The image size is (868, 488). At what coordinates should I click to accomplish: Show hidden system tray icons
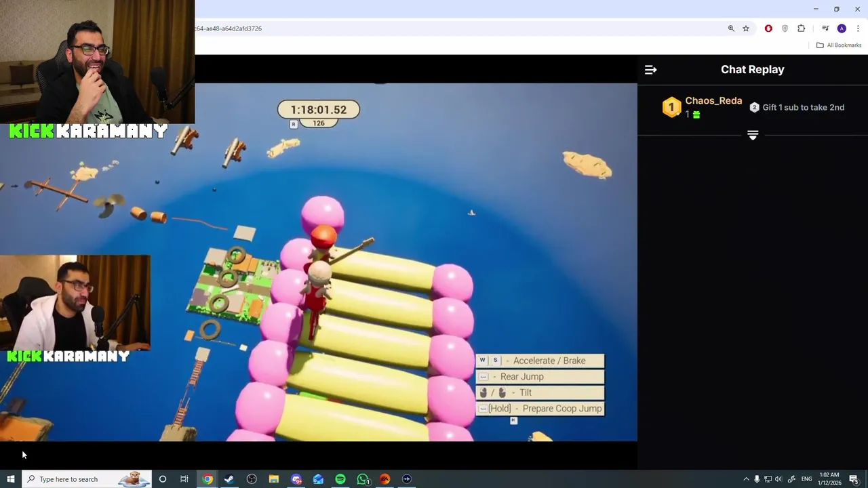[746, 479]
